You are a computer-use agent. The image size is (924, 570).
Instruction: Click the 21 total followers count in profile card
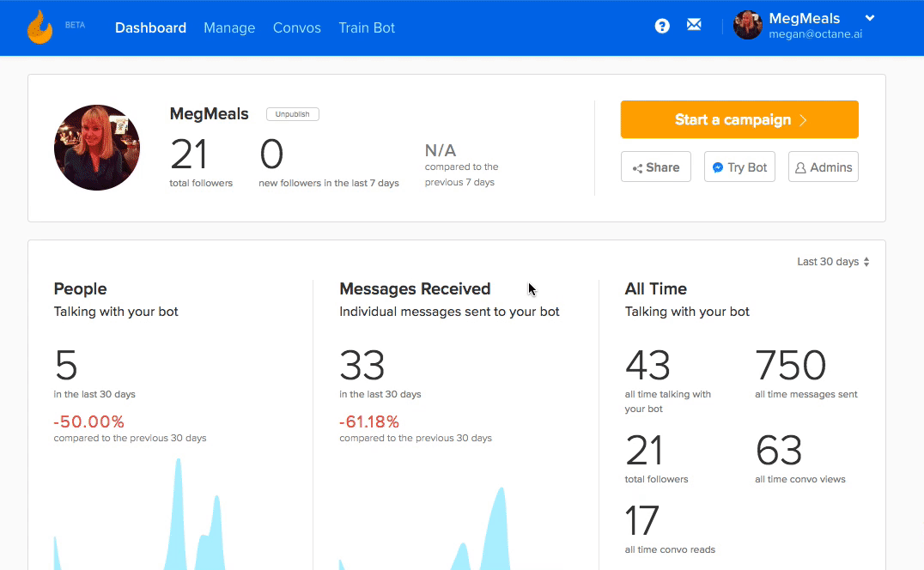pos(189,155)
